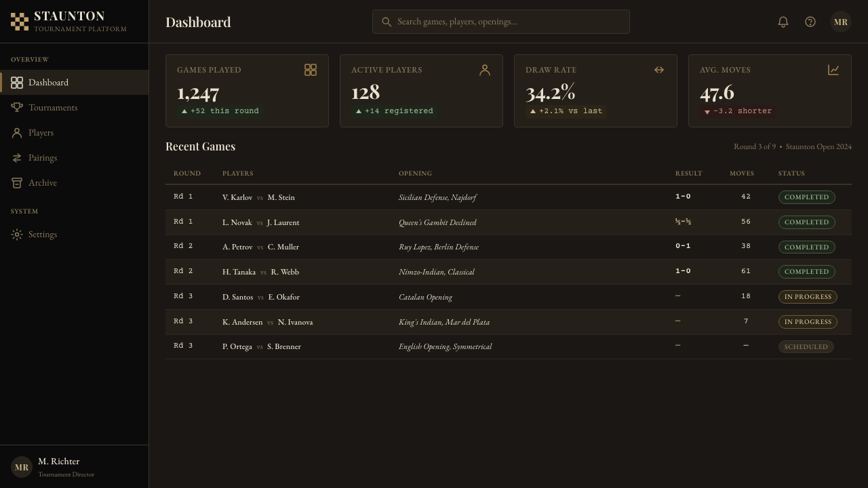Click the Staunton chessboard logo icon
This screenshot has height=488, width=868.
20,22
